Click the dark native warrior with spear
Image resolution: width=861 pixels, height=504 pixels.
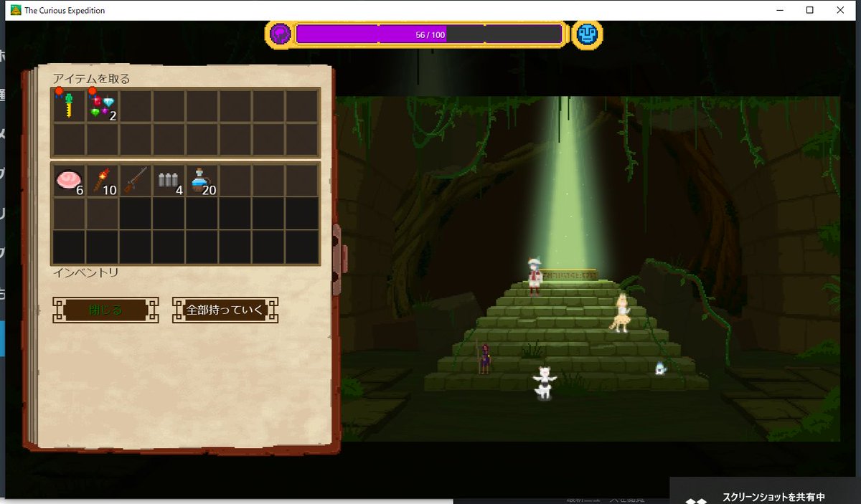point(485,357)
